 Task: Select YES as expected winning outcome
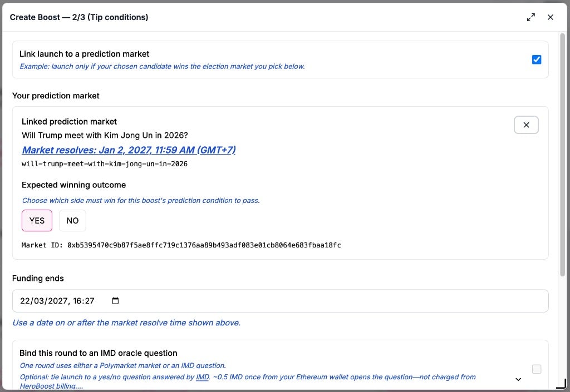pos(37,221)
